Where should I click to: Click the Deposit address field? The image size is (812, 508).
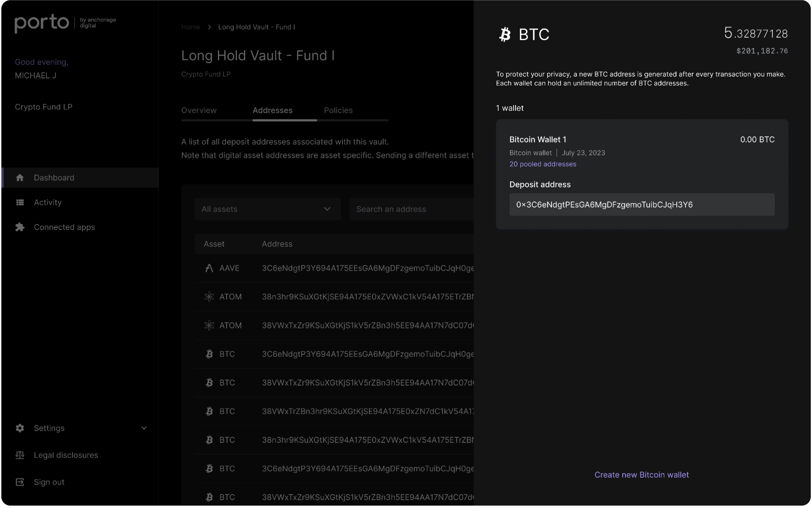coord(642,205)
